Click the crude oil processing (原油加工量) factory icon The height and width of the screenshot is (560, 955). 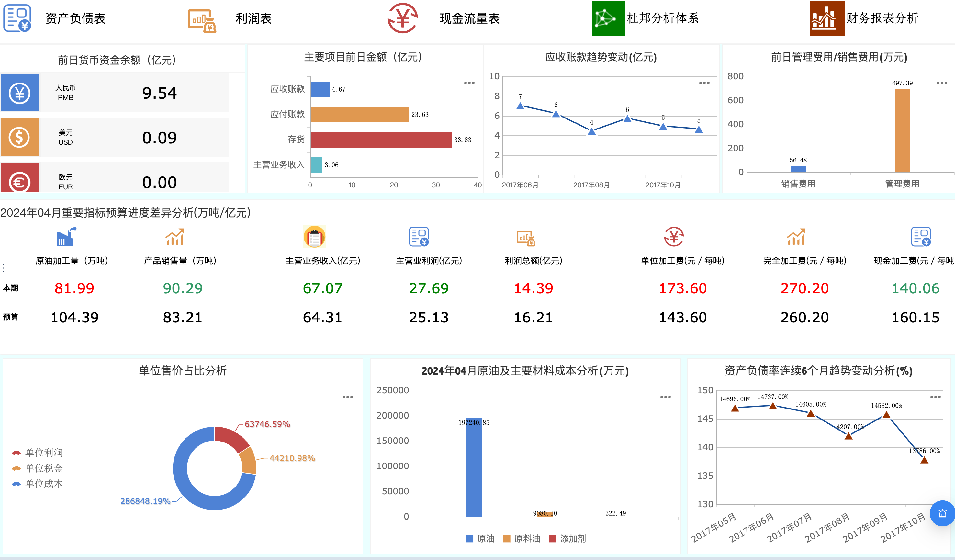(66, 237)
